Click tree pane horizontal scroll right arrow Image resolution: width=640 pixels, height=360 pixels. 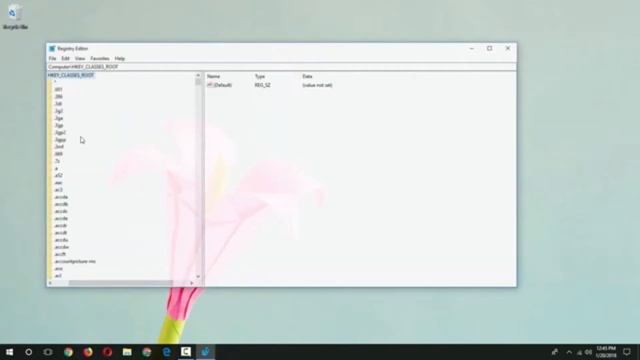191,282
